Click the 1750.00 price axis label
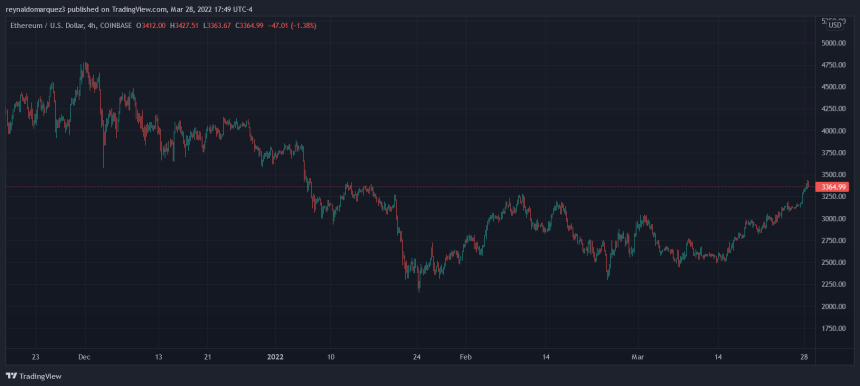This screenshot has height=386, width=860. 833,328
